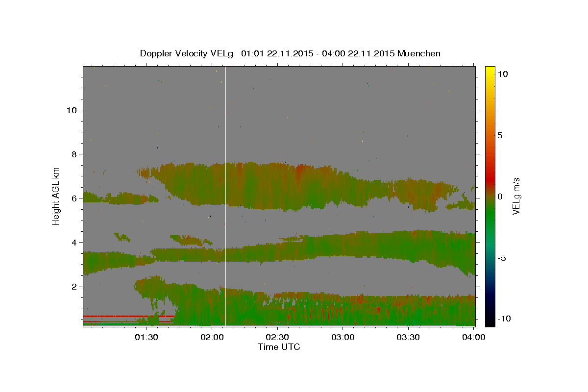Click the height tick label 10

pyautogui.click(x=71, y=110)
